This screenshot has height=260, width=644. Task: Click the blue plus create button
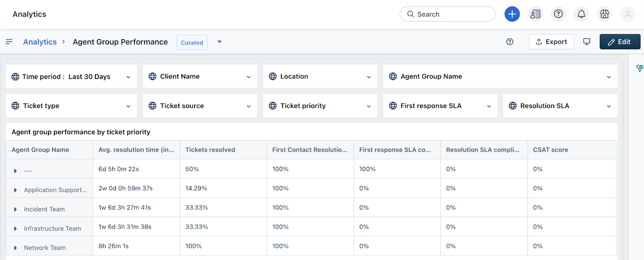(x=512, y=14)
